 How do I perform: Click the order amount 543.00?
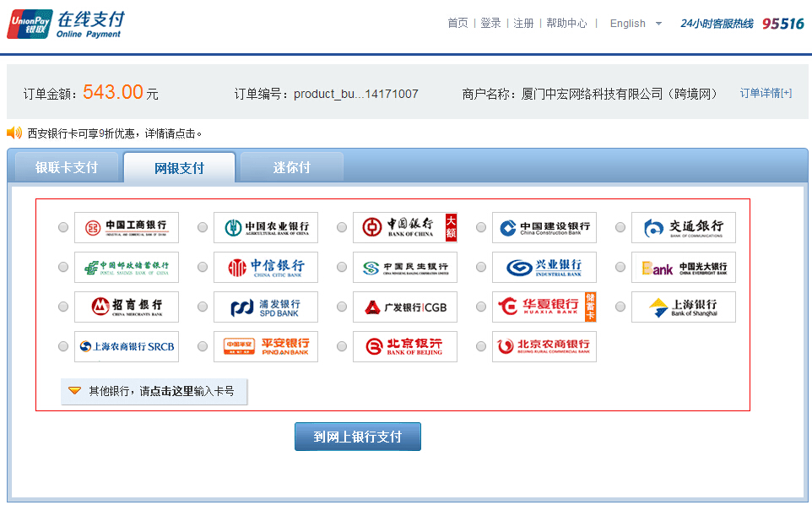click(x=113, y=92)
